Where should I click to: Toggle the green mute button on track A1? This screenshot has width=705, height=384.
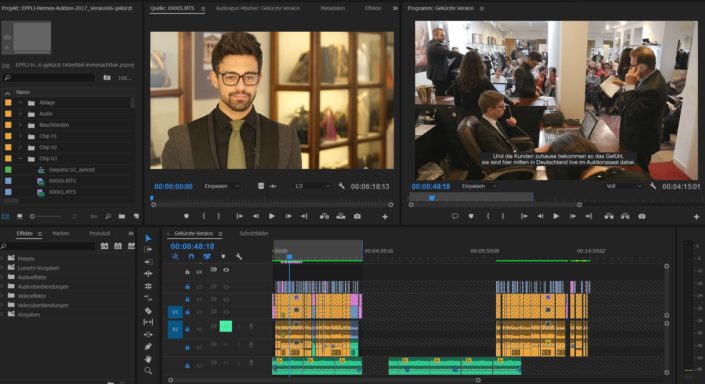(x=226, y=326)
